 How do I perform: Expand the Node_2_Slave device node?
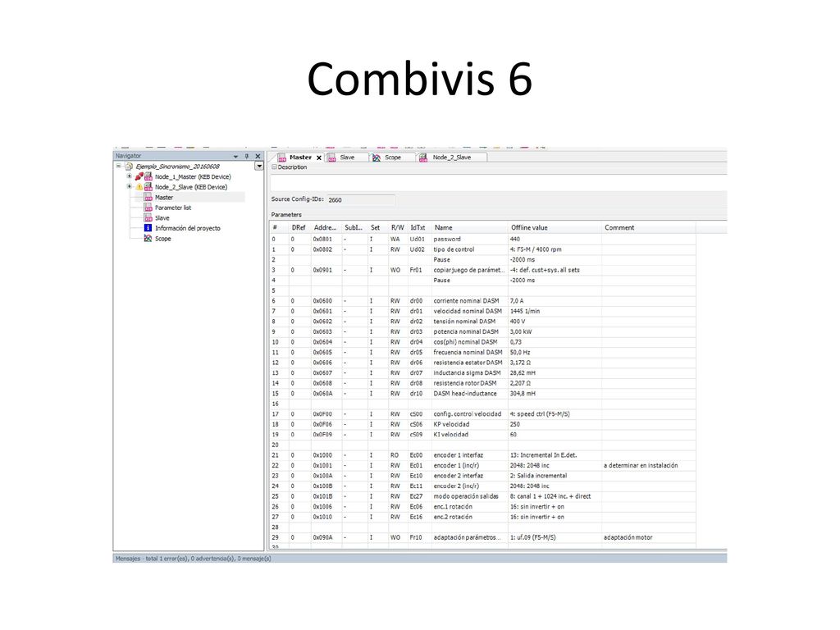click(x=129, y=186)
